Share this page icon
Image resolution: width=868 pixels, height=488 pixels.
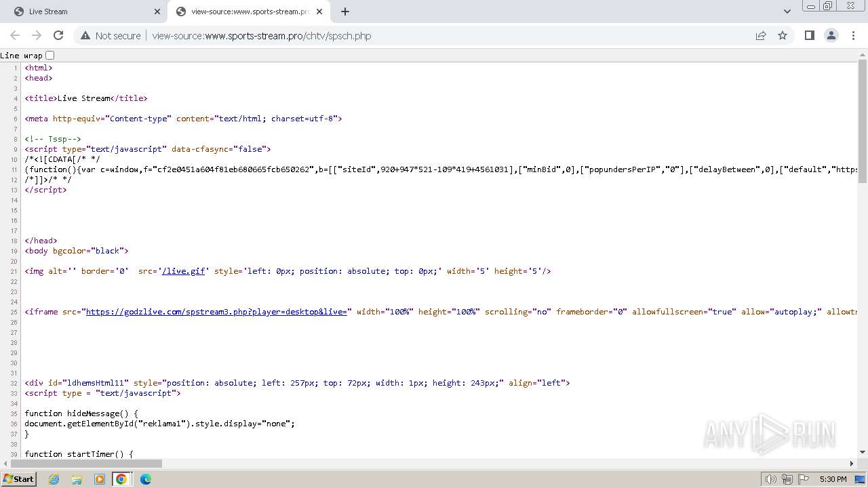tap(761, 35)
